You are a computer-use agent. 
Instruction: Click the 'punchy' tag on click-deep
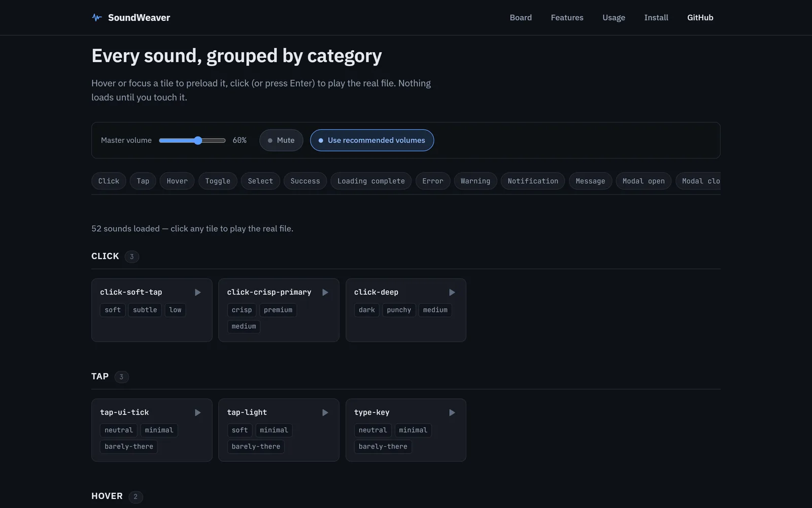pos(399,310)
